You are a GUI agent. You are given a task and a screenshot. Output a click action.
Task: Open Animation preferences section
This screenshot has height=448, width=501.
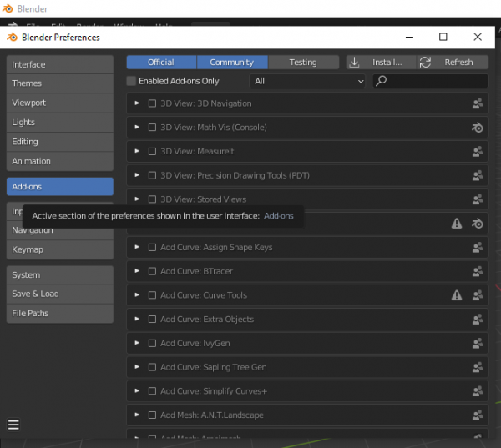click(x=60, y=161)
